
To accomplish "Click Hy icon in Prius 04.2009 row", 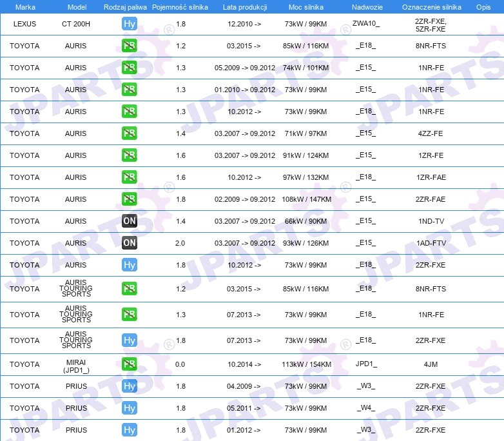I will pyautogui.click(x=130, y=386).
